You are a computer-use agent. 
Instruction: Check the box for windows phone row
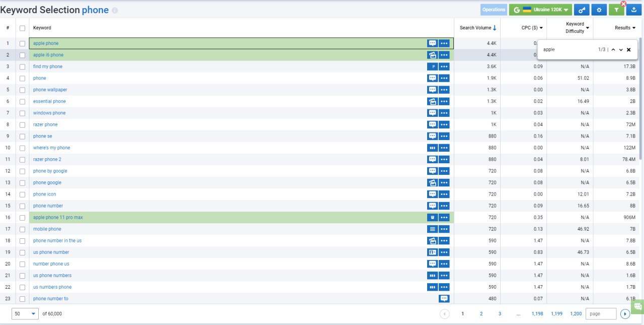click(22, 113)
